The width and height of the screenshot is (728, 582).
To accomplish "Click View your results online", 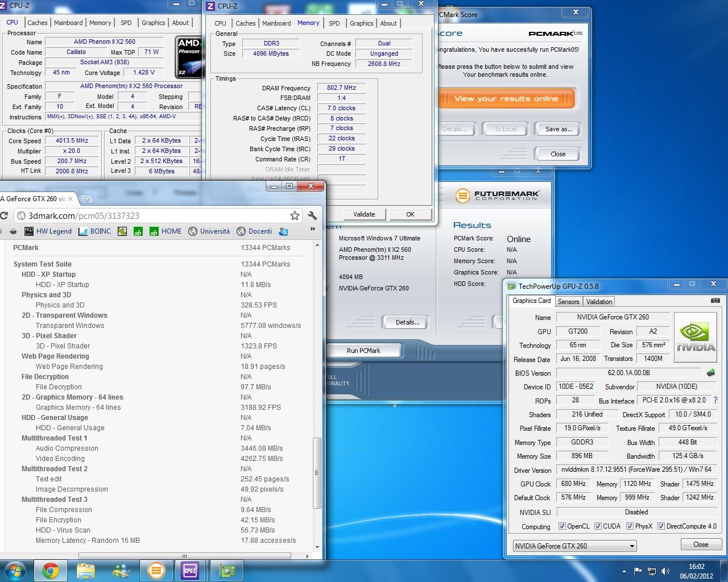I will point(506,98).
